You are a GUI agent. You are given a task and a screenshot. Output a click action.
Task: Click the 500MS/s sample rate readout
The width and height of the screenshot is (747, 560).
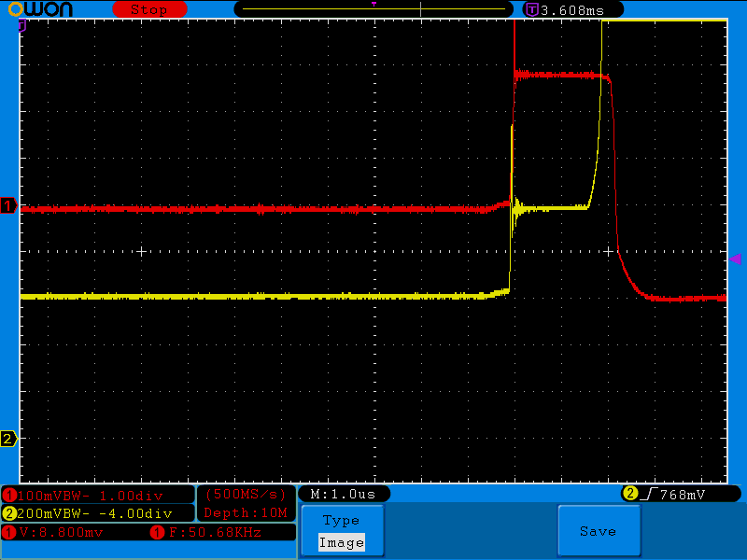[246, 495]
